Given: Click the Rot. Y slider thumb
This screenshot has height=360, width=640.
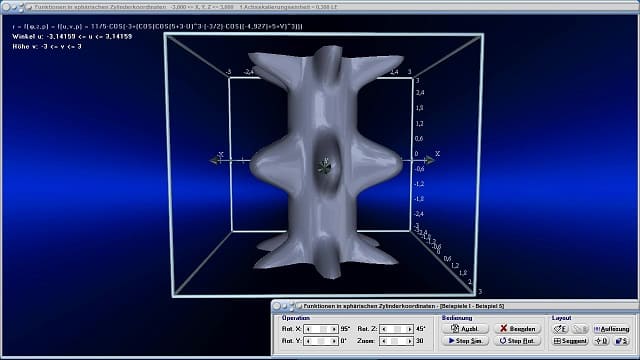Looking at the screenshot, I should click(321, 341).
